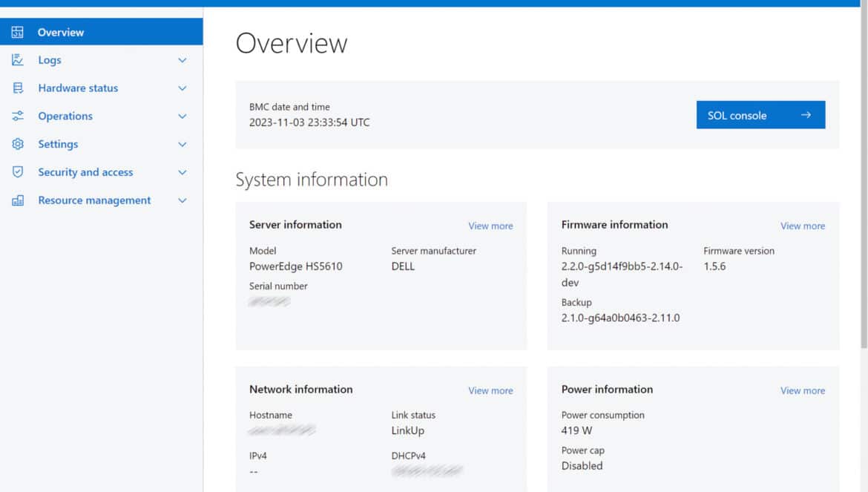Click the blurred serial number value
868x492 pixels.
tap(269, 301)
